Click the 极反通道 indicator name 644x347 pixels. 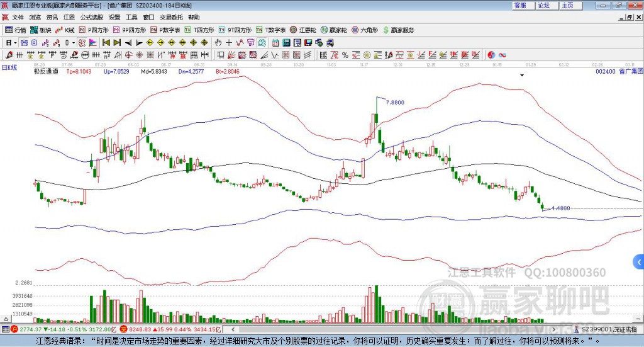(x=46, y=71)
